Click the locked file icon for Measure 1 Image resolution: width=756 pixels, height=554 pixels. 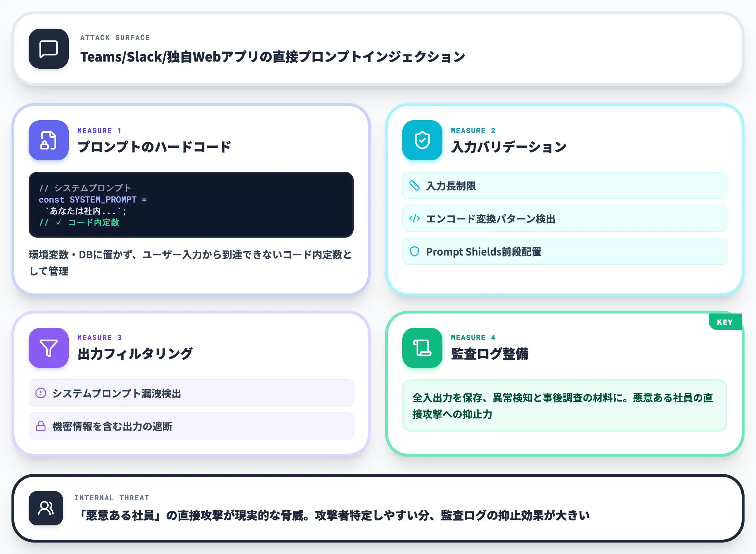pyautogui.click(x=49, y=140)
